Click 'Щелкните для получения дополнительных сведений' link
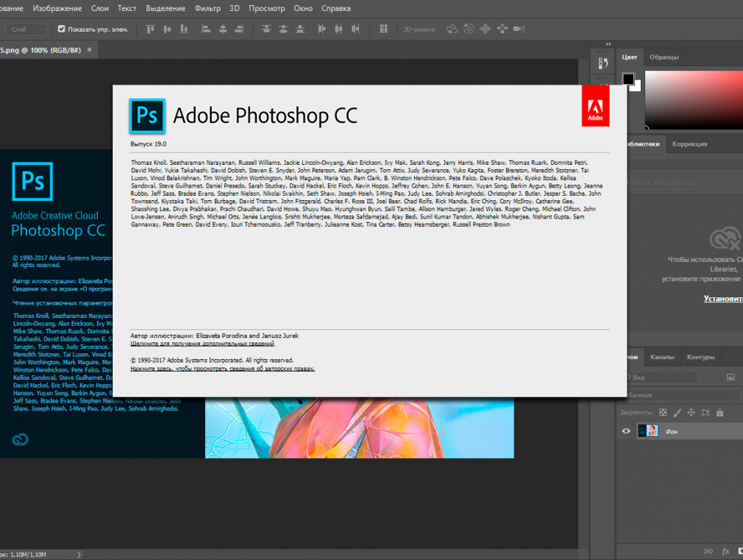743x560 pixels. tap(202, 344)
